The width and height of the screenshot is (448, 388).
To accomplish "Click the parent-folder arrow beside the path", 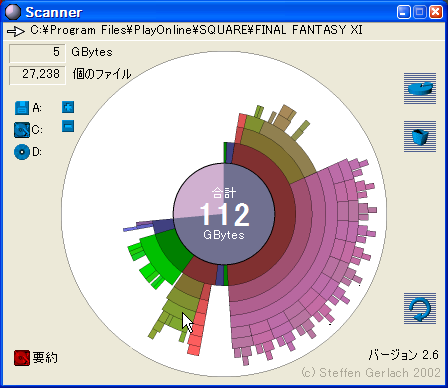I will pos(16,31).
